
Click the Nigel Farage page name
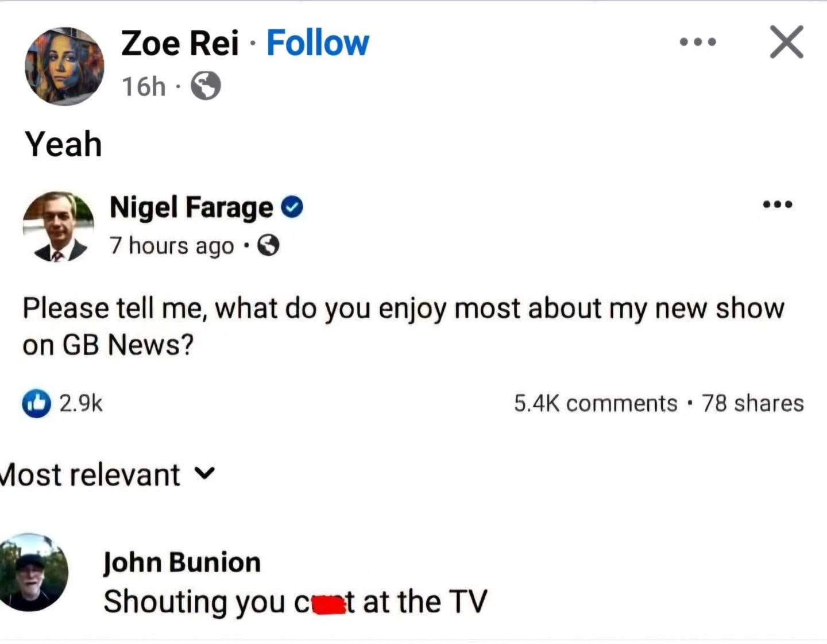tap(191, 207)
